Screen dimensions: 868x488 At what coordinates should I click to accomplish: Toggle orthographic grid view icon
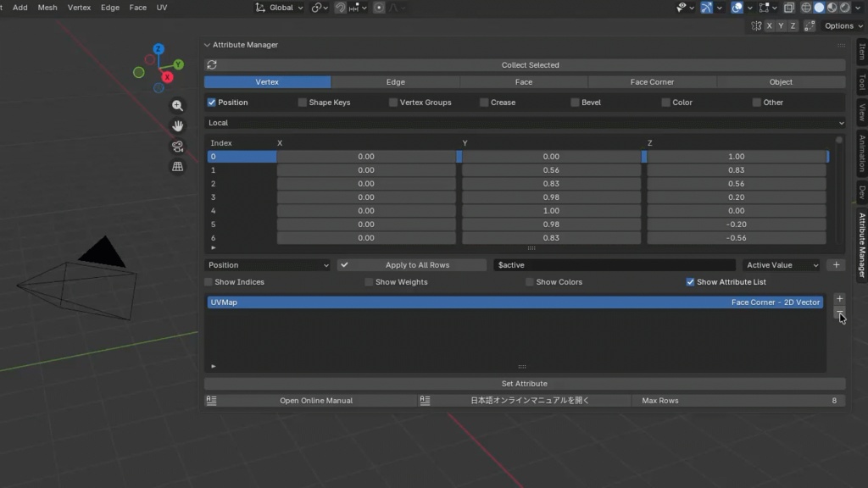click(177, 166)
